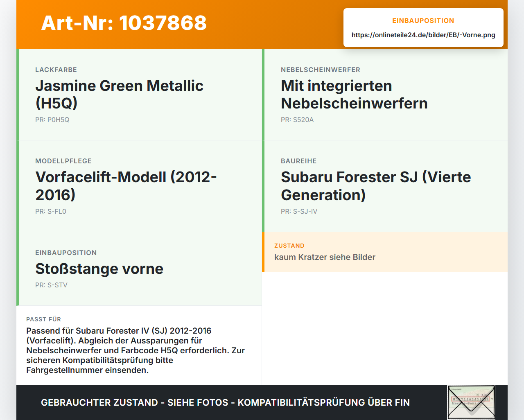
Task: Click the Art-Nr 1037868 heading
Action: click(x=124, y=23)
